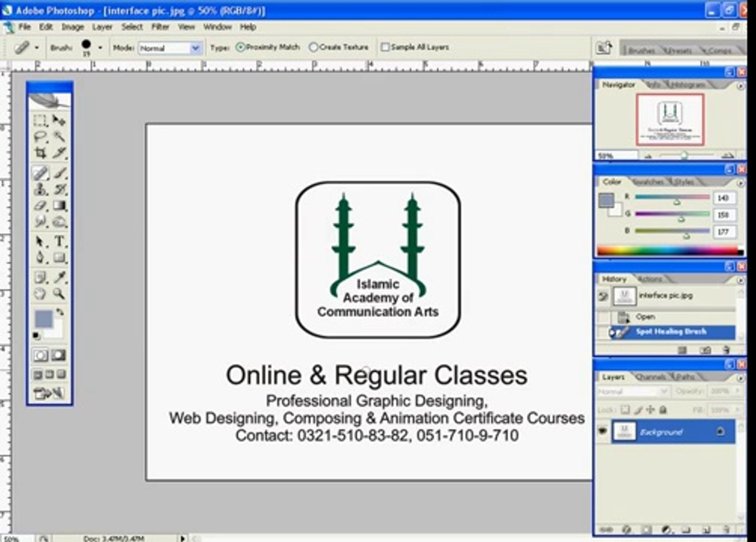Add a layer style via Layers footer
756x542 pixels.
pyautogui.click(x=626, y=529)
